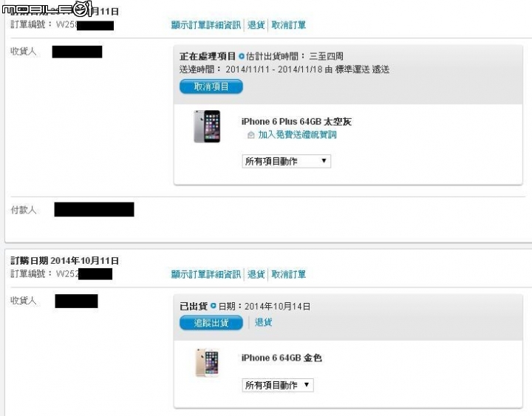Viewport: 532px width, 416px height.
Task: Open the gold iPhone 6 thumbnail
Action: (207, 362)
